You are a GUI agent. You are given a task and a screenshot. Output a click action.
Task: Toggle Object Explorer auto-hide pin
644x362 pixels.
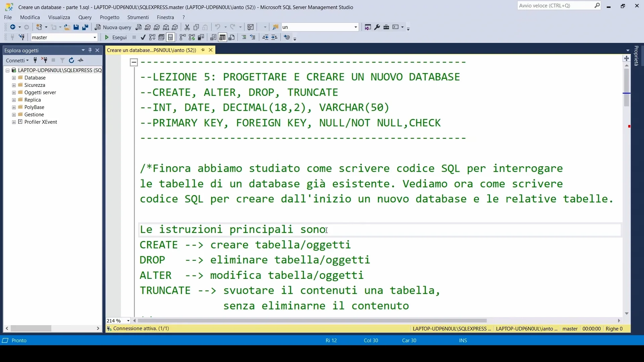(90, 50)
